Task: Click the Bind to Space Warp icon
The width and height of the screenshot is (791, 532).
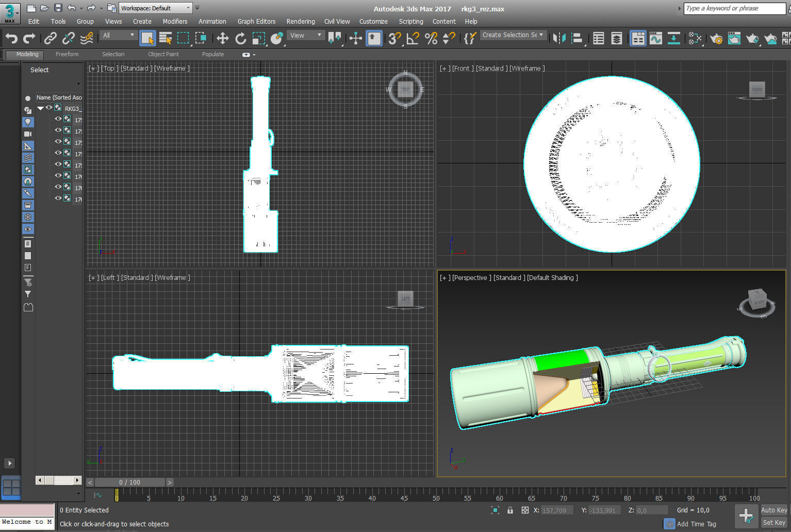Action: pos(87,38)
